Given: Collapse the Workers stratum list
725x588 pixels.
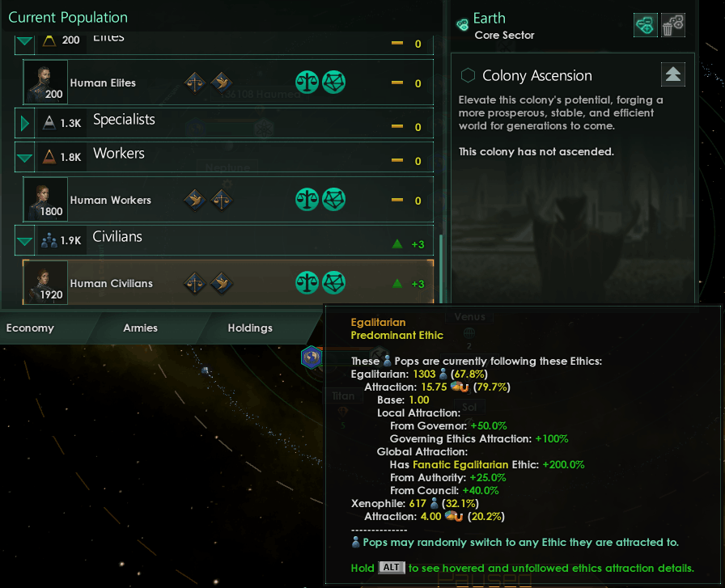Looking at the screenshot, I should [x=24, y=157].
